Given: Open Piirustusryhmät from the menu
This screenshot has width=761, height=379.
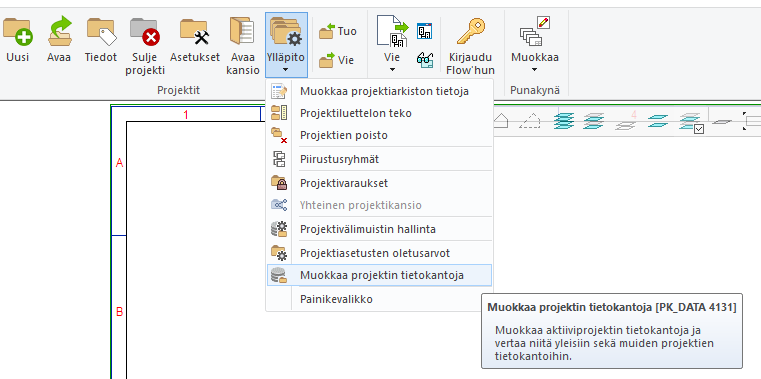Looking at the screenshot, I should [x=379, y=159].
